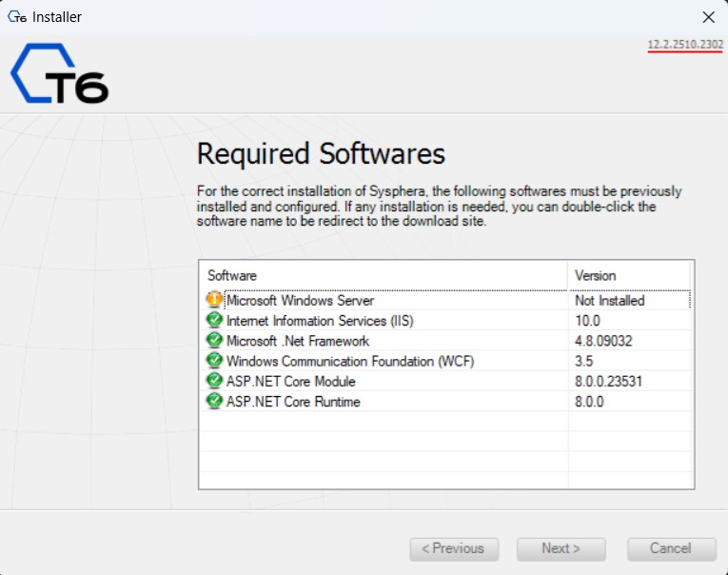
Task: Click the green check icon beside ASP.NET Core Runtime
Action: point(214,401)
